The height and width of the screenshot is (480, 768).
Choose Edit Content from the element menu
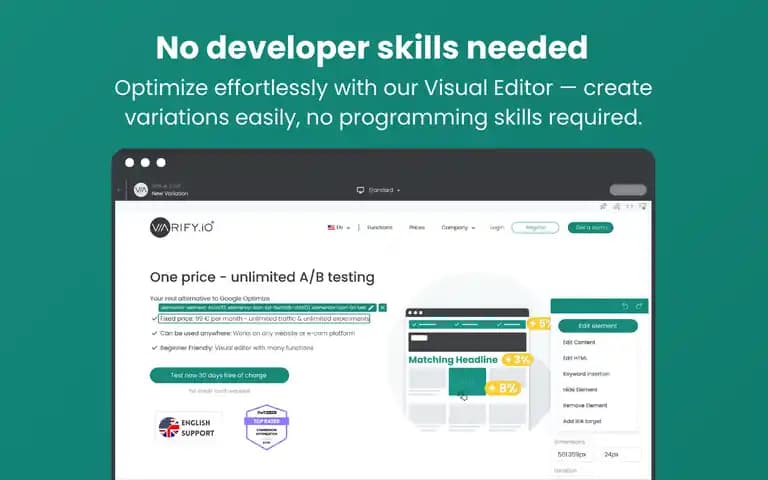click(579, 342)
